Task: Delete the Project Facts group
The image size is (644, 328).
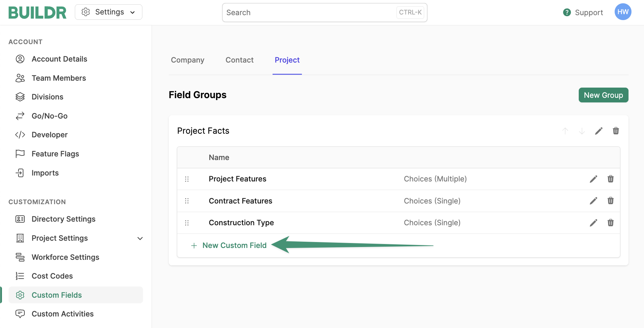Action: tap(616, 131)
